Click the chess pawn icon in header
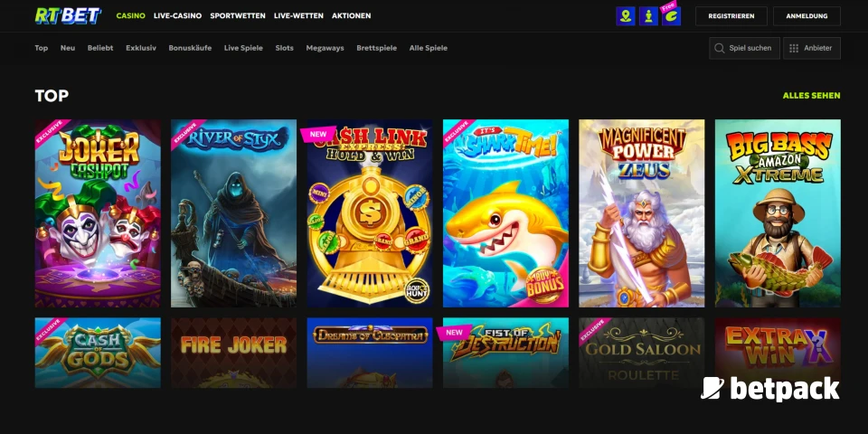The height and width of the screenshot is (434, 868). [648, 16]
